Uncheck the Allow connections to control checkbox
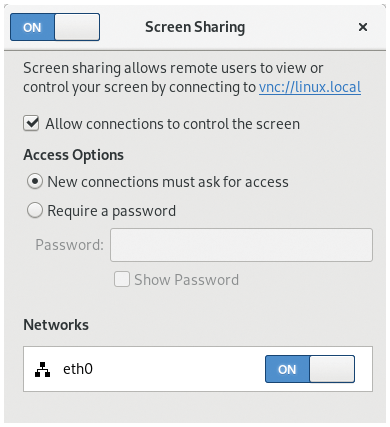 tap(31, 124)
